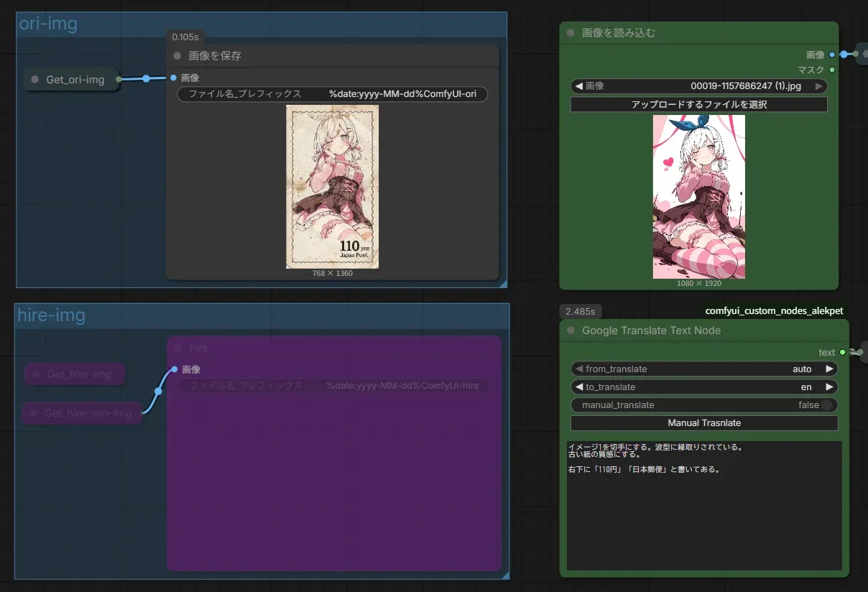Click the Get_ori-img node collapse dot
Screen dimensions: 868x592
(34, 80)
